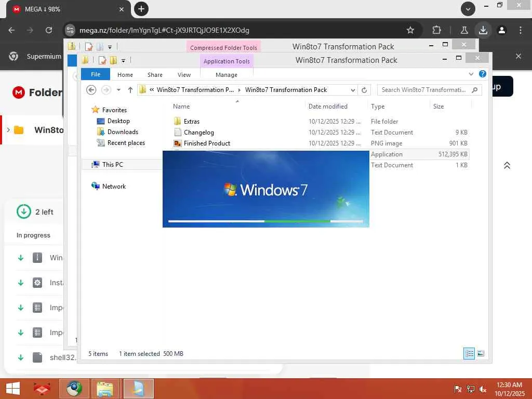
Task: Click the Properties icon in back Explorer window titlebar
Action: point(88,46)
